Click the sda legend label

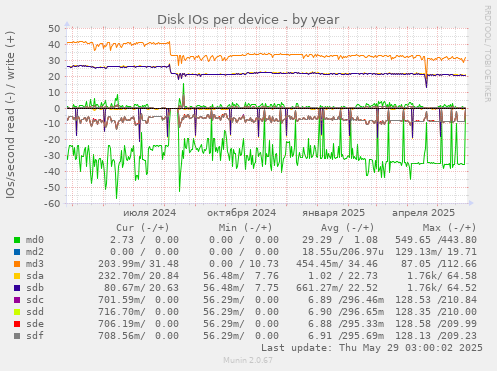point(35,276)
